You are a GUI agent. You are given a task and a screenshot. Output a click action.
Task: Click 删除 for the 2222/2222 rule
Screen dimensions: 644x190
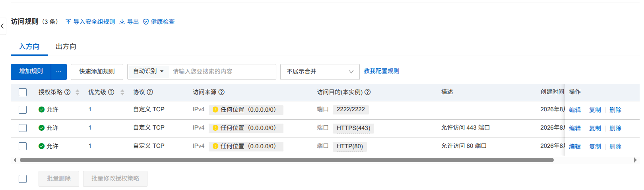[x=615, y=110]
